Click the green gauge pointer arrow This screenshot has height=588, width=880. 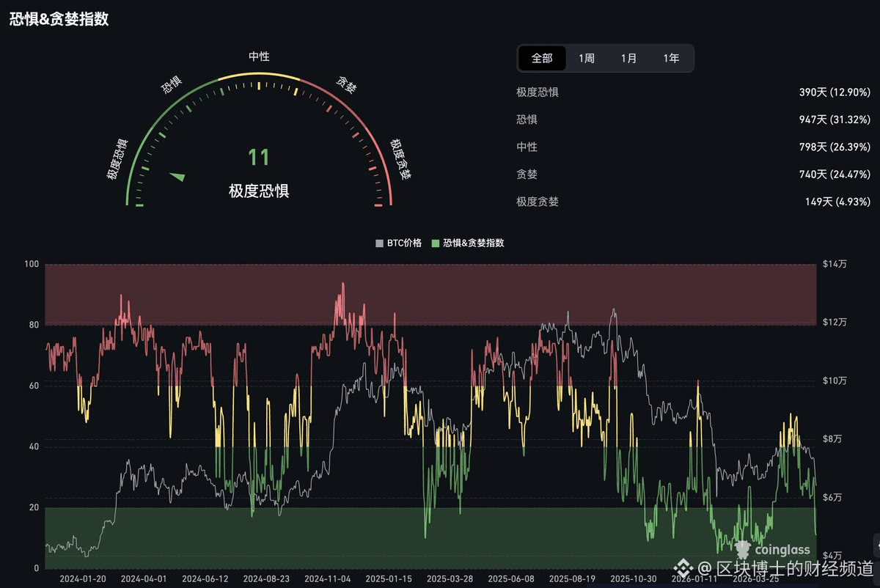[177, 177]
